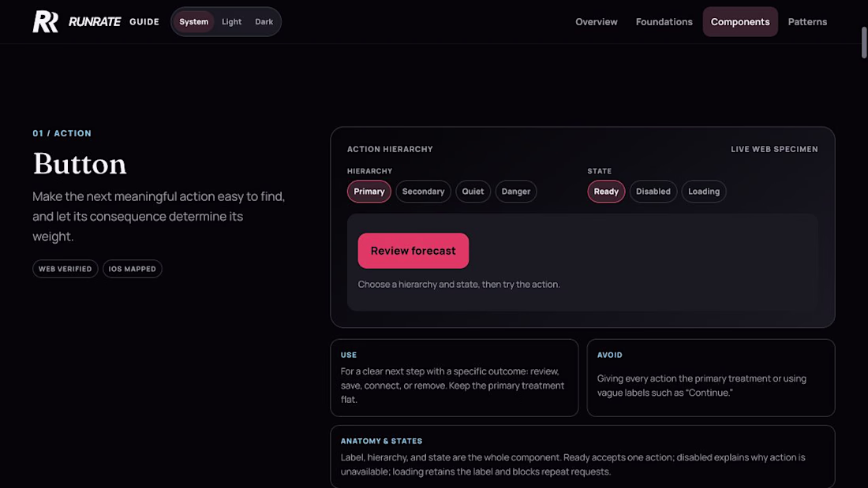
Task: Select the Danger hierarchy option
Action: [516, 192]
